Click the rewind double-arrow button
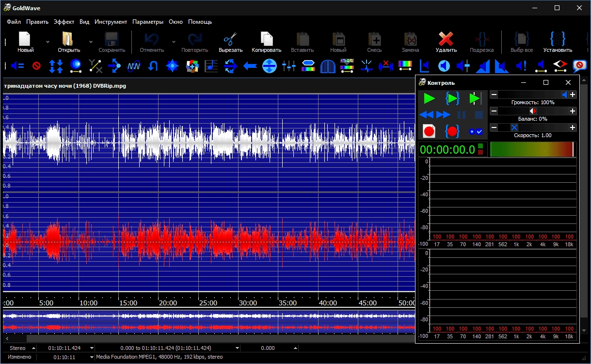Screen dimensions: 591x364 [427, 115]
